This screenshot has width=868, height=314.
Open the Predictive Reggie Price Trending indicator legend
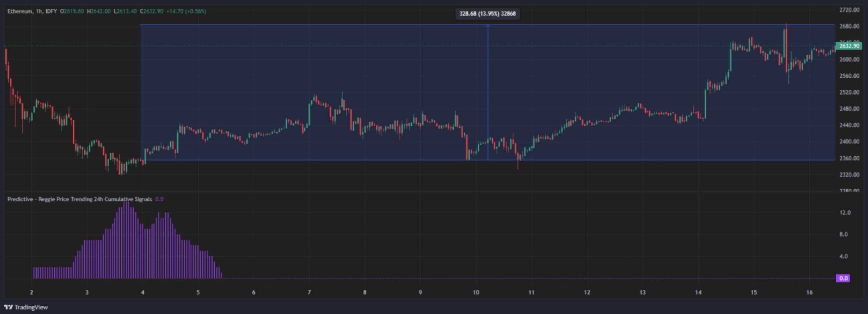80,199
